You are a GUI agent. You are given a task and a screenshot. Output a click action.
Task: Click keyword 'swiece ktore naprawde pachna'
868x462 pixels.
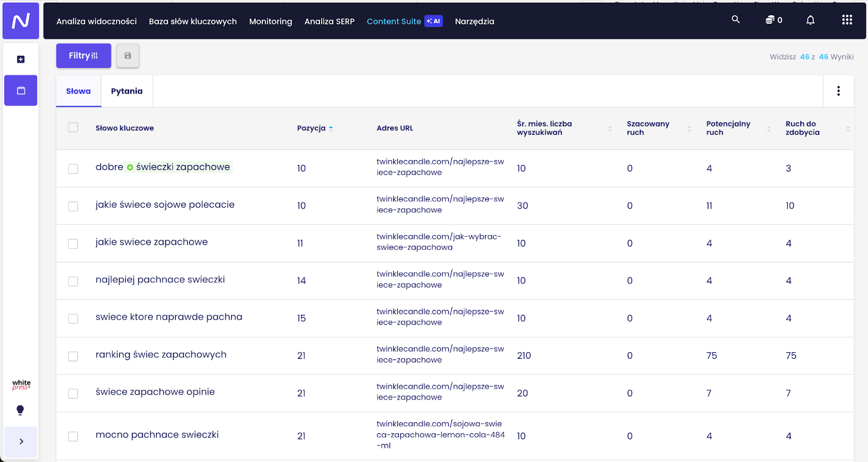click(x=169, y=317)
